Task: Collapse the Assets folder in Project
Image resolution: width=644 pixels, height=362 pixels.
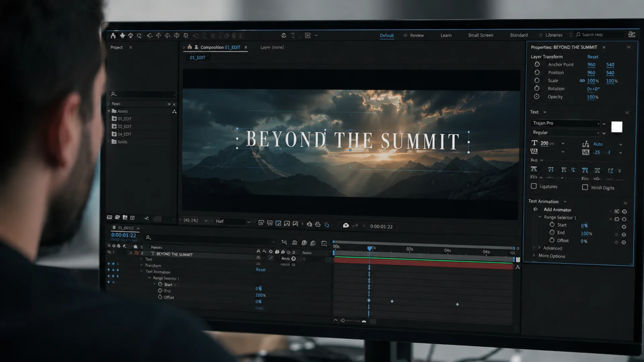Action: [109, 111]
